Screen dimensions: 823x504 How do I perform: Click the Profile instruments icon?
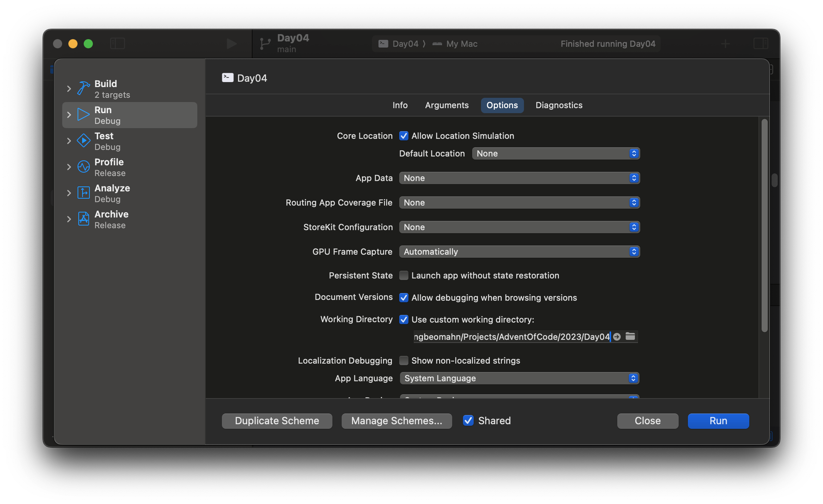83,167
